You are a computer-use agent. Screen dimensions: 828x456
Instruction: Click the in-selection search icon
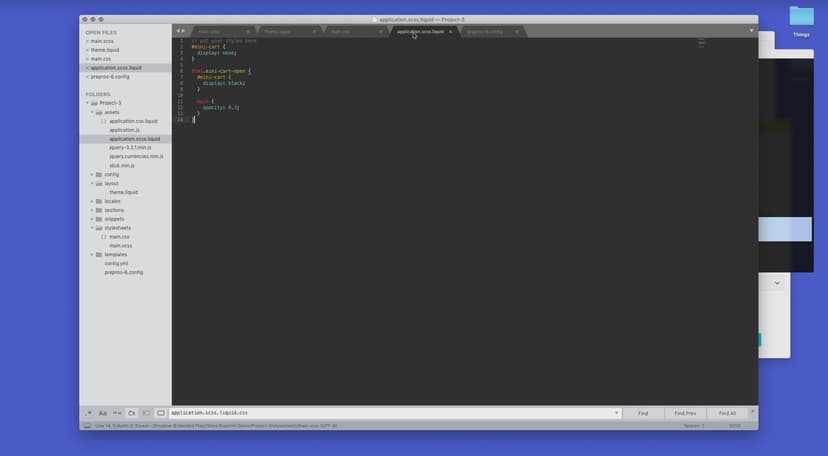pyautogui.click(x=146, y=413)
